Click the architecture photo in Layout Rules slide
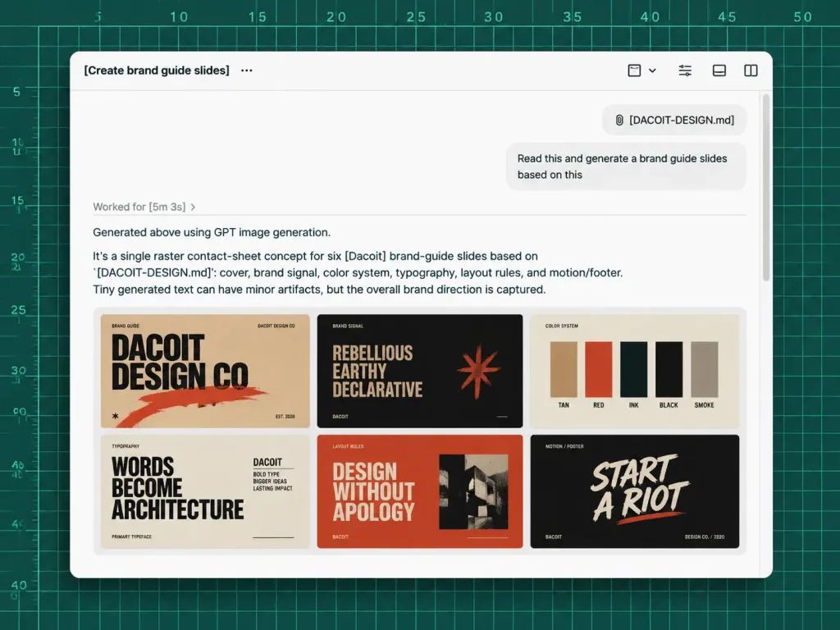840x630 pixels. (x=473, y=492)
